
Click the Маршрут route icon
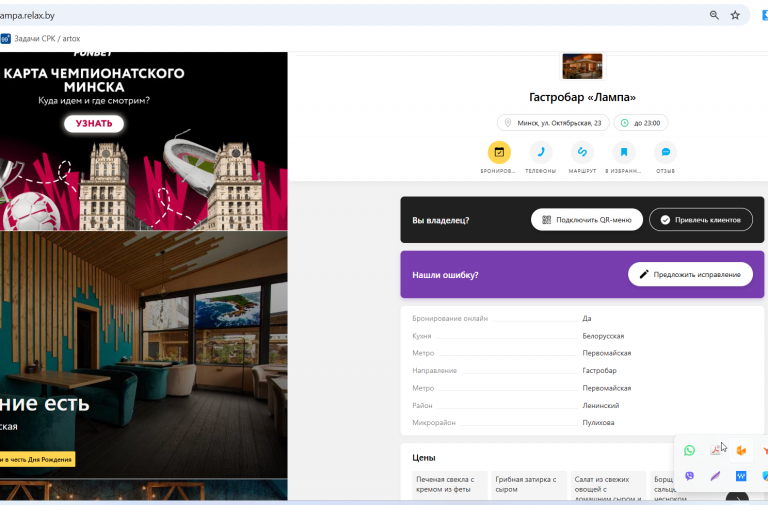pyautogui.click(x=582, y=152)
